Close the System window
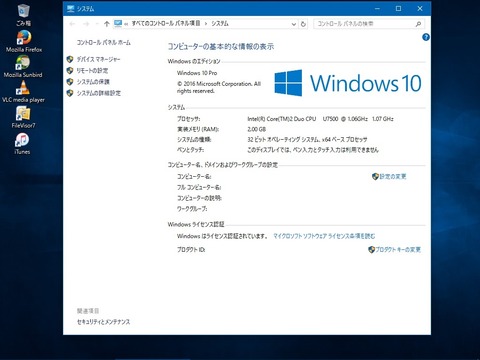This screenshot has width=480, height=360. coord(420,9)
